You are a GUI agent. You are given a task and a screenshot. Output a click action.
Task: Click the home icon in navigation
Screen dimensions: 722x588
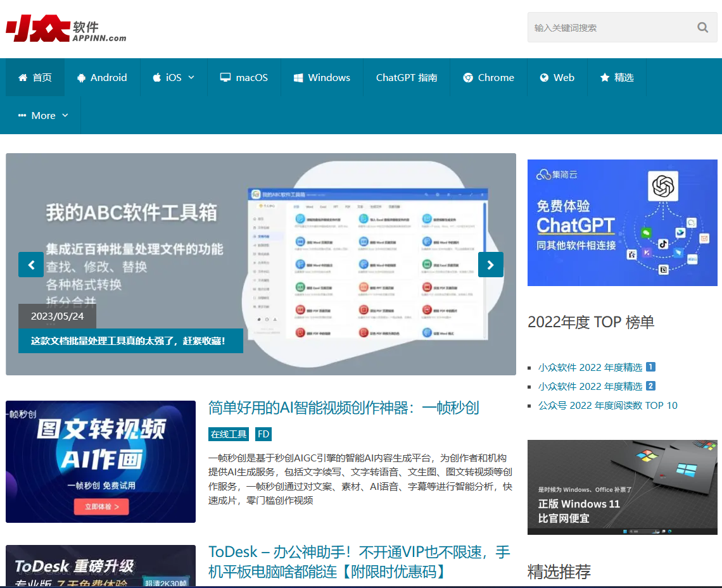[23, 77]
